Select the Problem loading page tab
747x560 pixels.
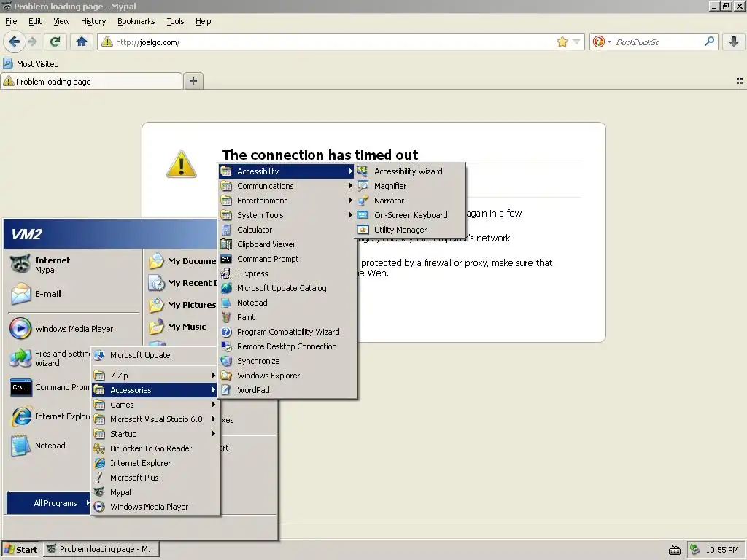91,82
